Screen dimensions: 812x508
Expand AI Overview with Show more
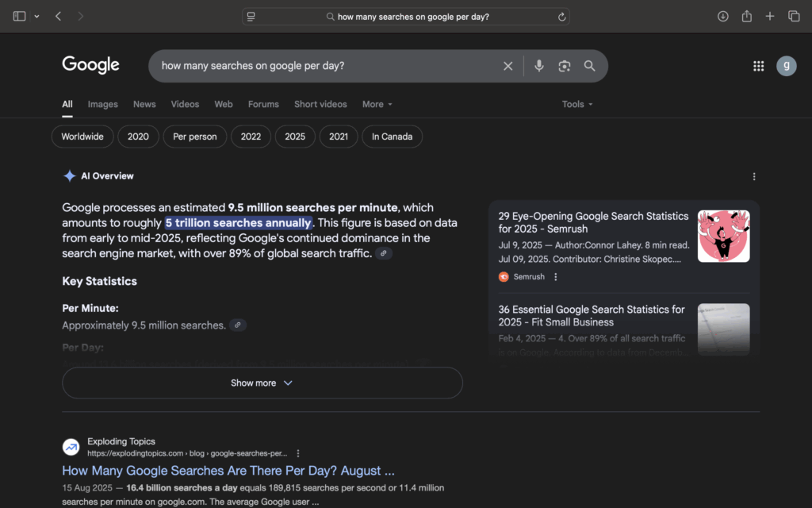tap(262, 383)
